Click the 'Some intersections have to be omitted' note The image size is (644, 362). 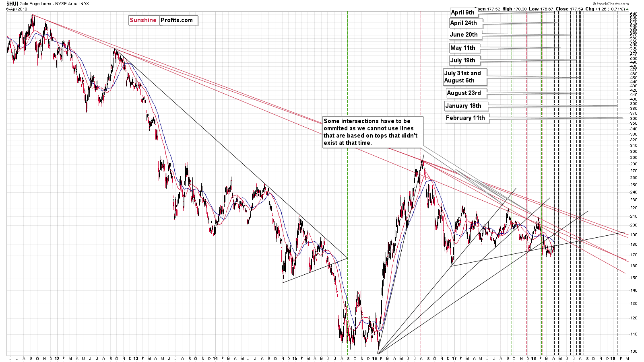(373, 132)
